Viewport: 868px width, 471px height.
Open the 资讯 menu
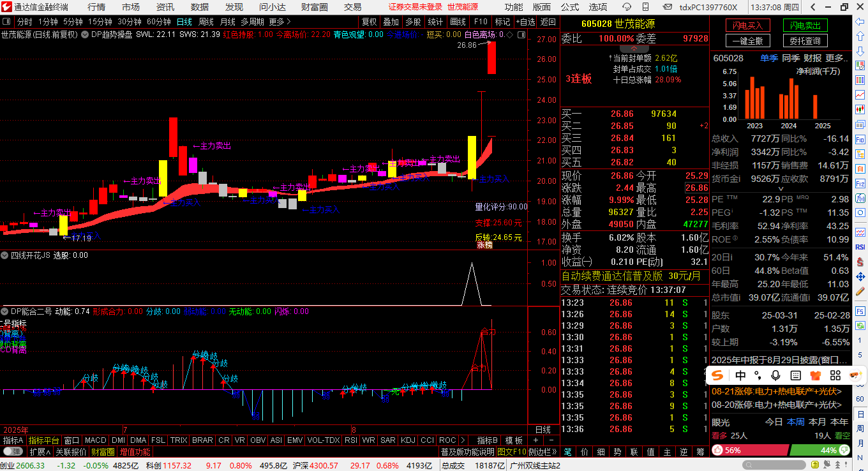click(x=165, y=7)
